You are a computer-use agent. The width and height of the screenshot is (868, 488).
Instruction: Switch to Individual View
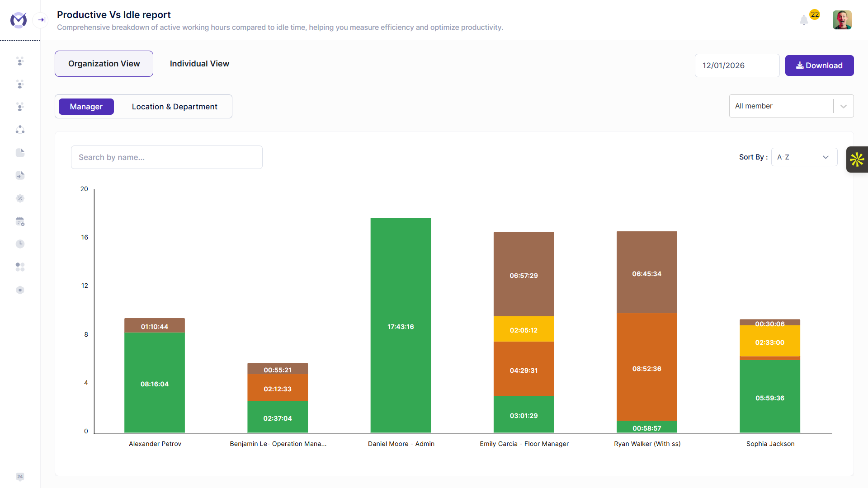[199, 64]
